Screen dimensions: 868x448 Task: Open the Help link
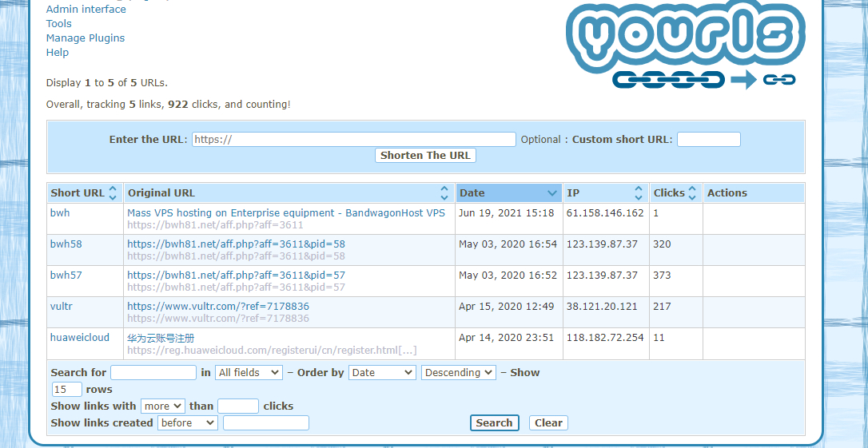click(x=57, y=53)
